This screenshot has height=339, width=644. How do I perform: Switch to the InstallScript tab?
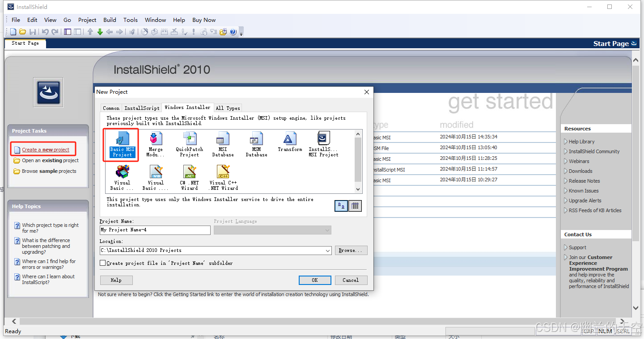(142, 108)
